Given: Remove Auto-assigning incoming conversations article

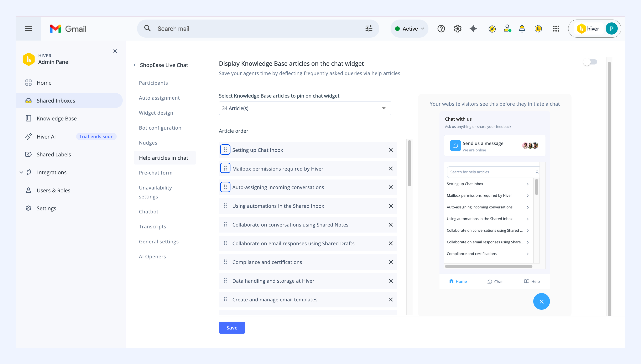Looking at the screenshot, I should pyautogui.click(x=391, y=187).
